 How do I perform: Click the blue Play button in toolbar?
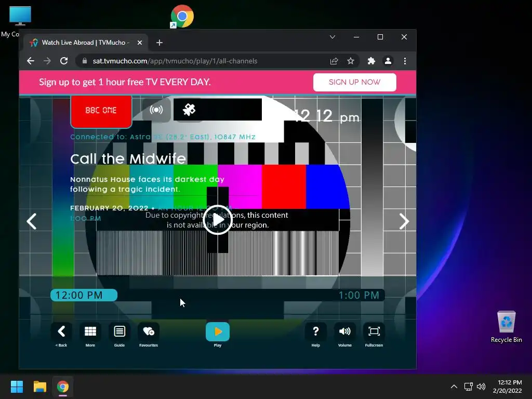(x=218, y=331)
